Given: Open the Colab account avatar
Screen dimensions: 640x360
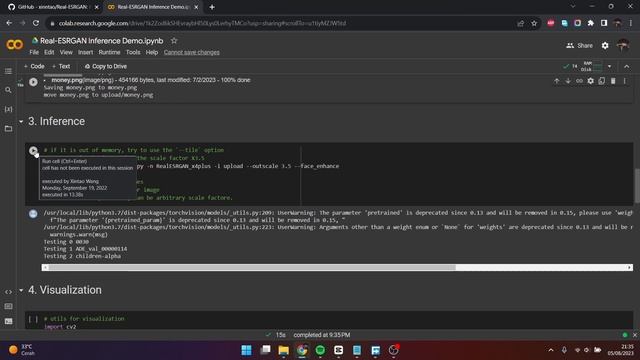Looking at the screenshot, I should (622, 45).
